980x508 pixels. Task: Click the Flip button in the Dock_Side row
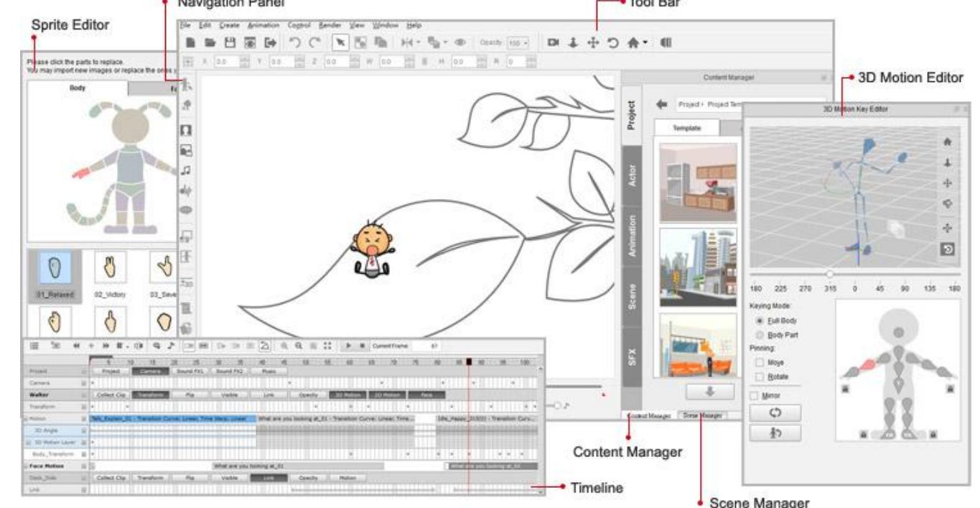[x=190, y=477]
